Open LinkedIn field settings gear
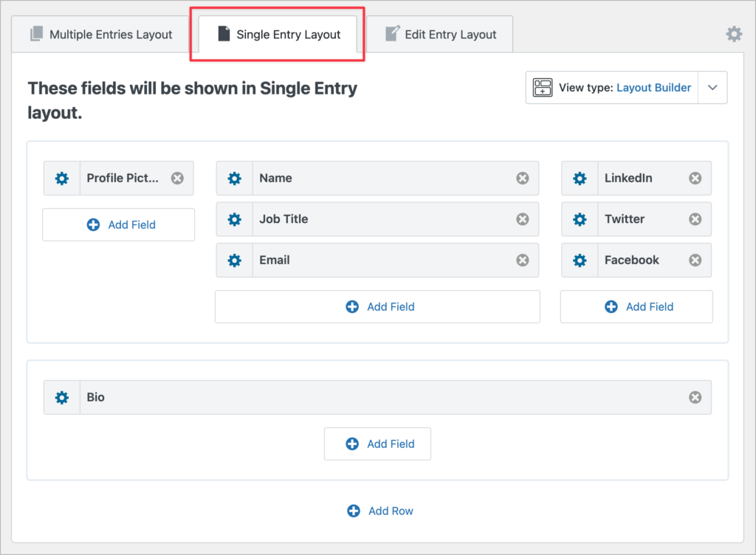Screen dimensions: 756x555 (x=580, y=179)
